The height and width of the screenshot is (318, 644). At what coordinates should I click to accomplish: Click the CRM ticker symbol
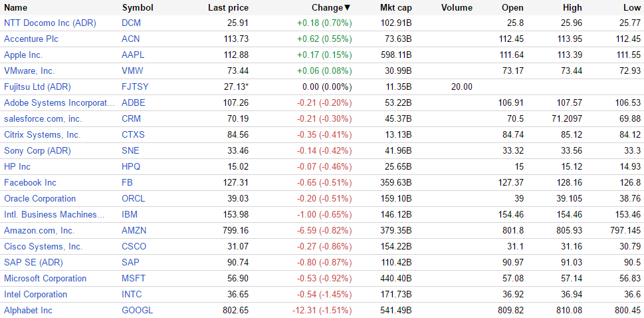pos(131,118)
